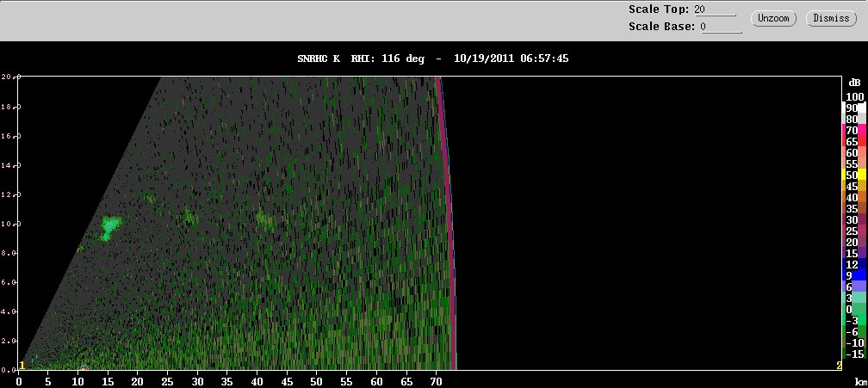868x388 pixels.
Task: Select the 50 dB yellow legend swatch
Action: [x=855, y=176]
